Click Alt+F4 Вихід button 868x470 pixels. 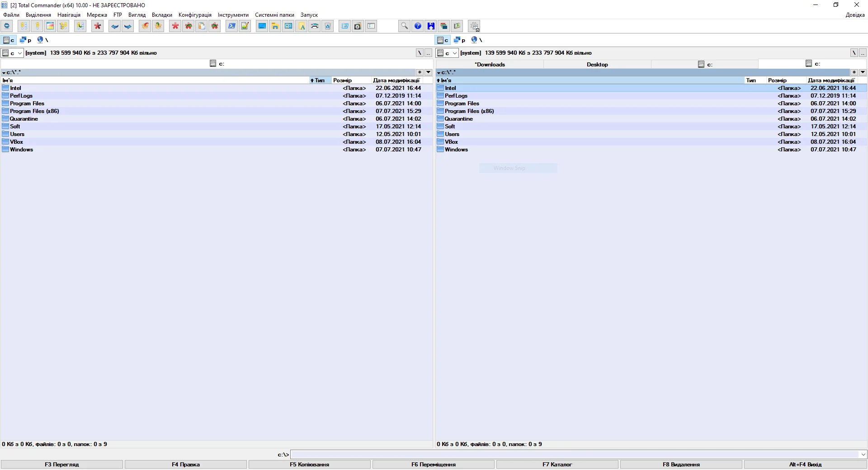tap(805, 465)
